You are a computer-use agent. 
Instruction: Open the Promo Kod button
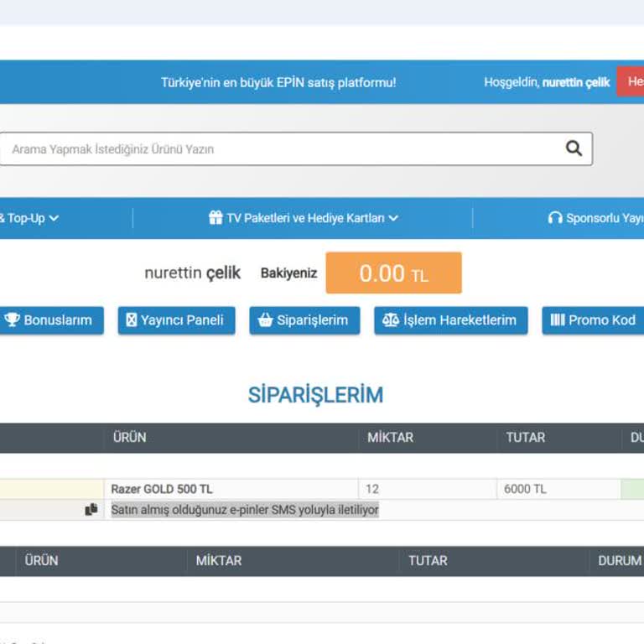(593, 320)
